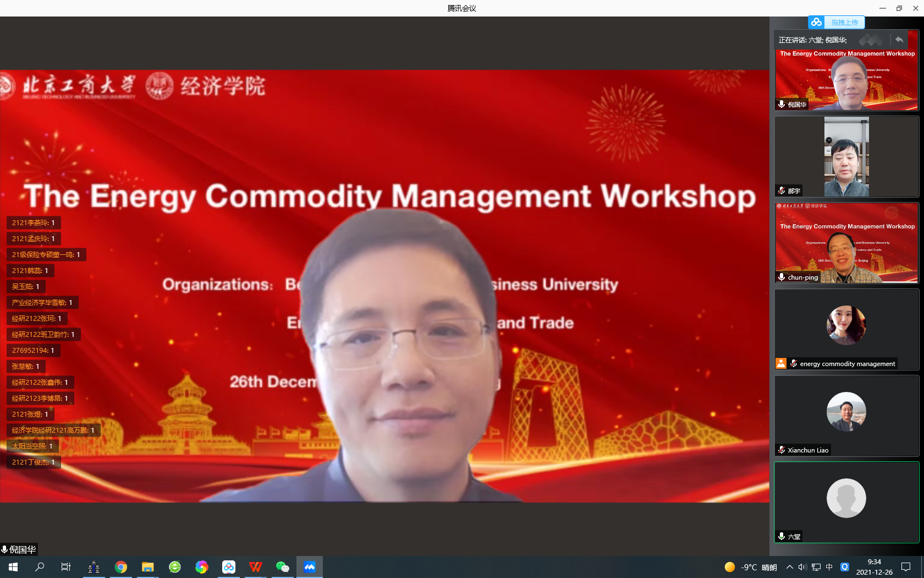Open the blue Tencent Meeting taskbar icon
This screenshot has height=578, width=924.
click(x=310, y=566)
